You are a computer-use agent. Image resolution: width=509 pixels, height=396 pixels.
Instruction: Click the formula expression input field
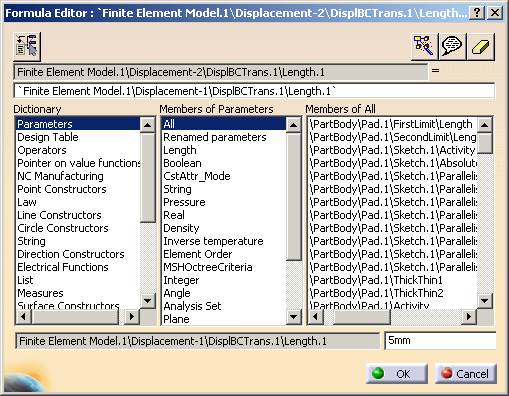point(254,91)
